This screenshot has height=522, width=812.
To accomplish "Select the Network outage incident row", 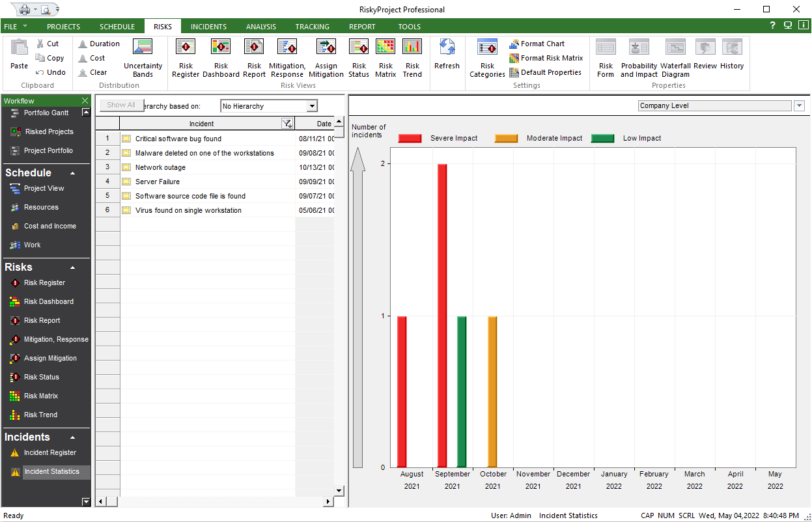I will pyautogui.click(x=160, y=167).
